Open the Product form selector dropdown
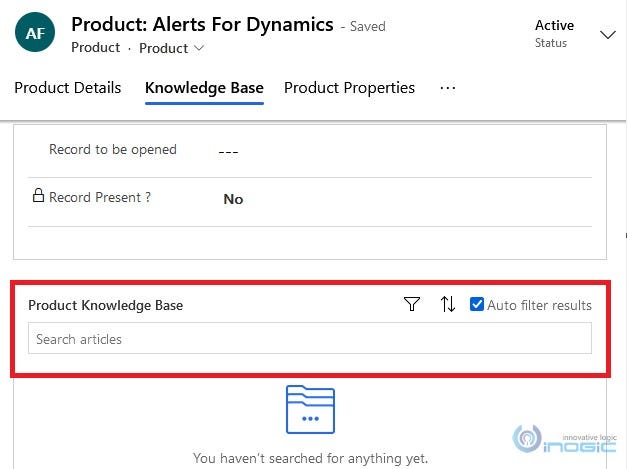The height and width of the screenshot is (469, 627). pos(172,48)
